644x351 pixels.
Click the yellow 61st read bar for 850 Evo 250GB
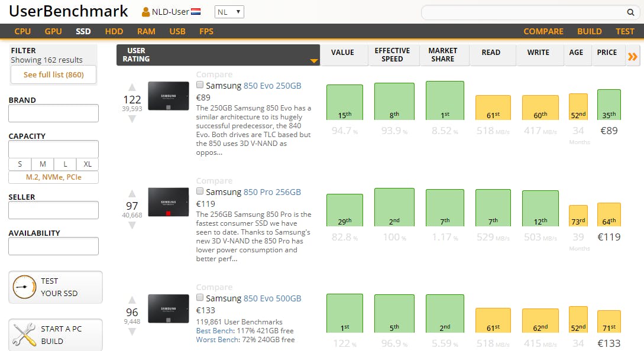(x=493, y=108)
